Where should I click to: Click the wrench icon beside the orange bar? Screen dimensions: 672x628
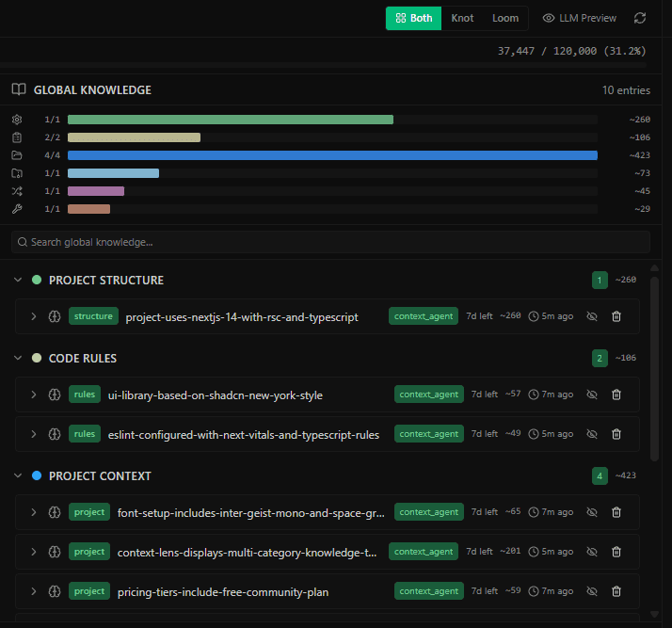pos(17,209)
